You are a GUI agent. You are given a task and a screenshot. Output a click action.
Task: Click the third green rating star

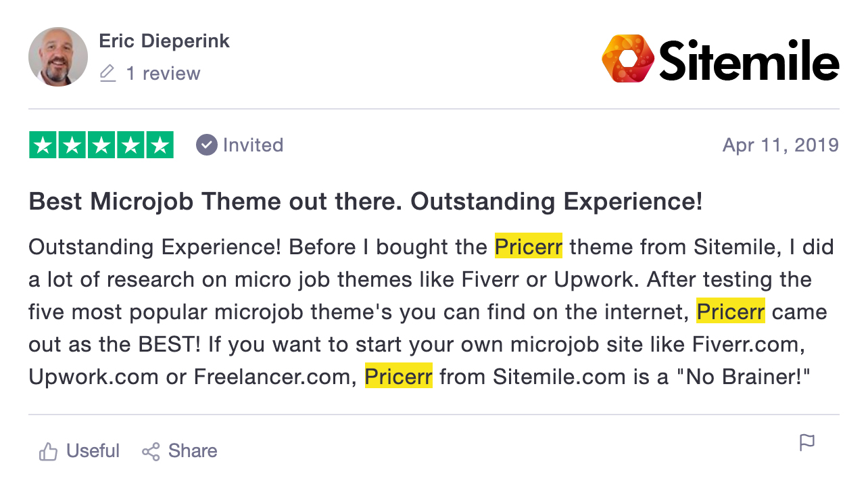coord(101,145)
